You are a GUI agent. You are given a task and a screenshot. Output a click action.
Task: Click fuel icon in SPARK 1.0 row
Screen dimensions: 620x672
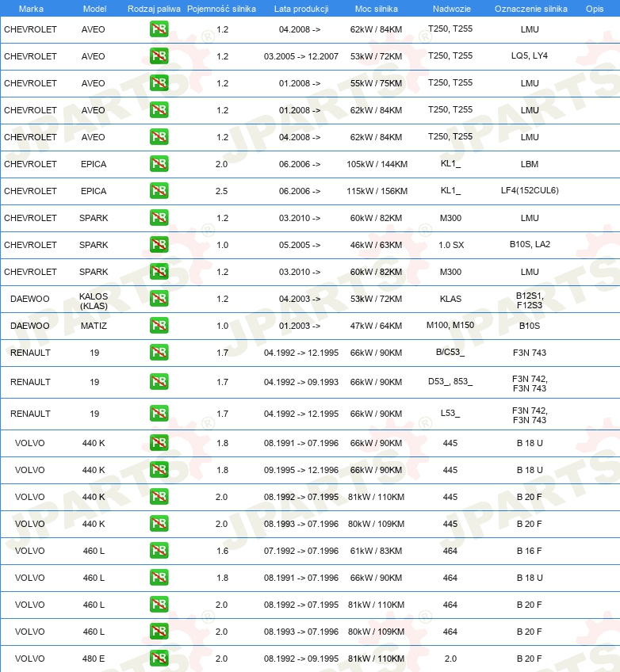pyautogui.click(x=159, y=245)
